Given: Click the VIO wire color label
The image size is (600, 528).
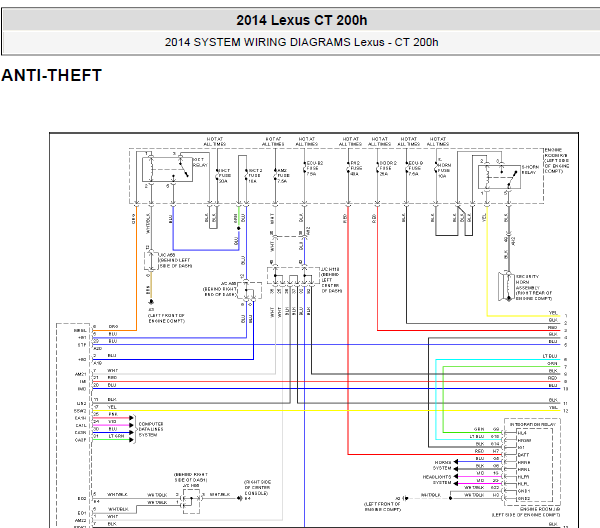Looking at the screenshot, I should point(112,422).
